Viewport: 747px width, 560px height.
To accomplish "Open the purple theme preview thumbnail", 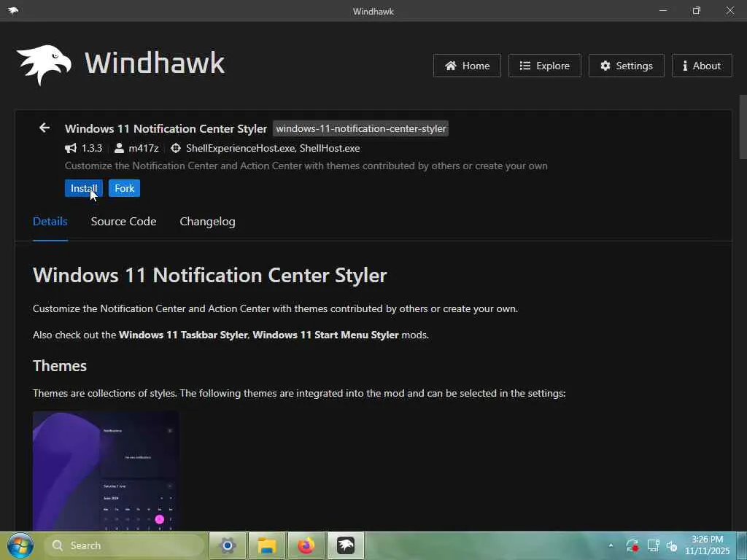I will tap(106, 471).
